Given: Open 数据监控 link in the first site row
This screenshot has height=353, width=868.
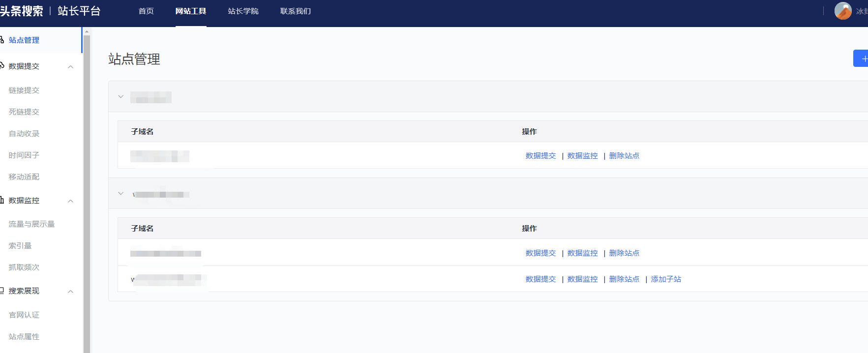Looking at the screenshot, I should pyautogui.click(x=582, y=156).
